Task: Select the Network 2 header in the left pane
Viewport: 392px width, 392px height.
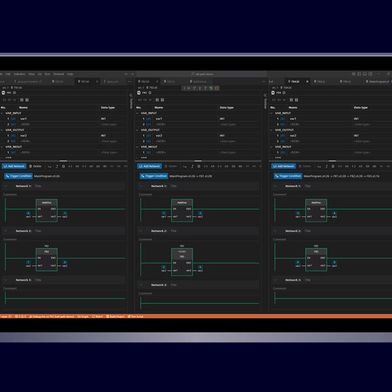Action: (x=64, y=231)
